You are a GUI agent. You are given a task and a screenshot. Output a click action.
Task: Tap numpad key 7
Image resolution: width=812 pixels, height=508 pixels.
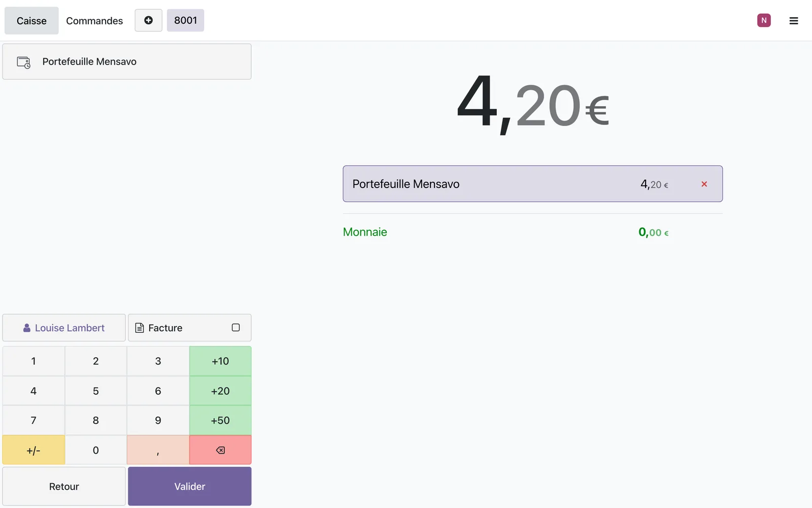[33, 421]
